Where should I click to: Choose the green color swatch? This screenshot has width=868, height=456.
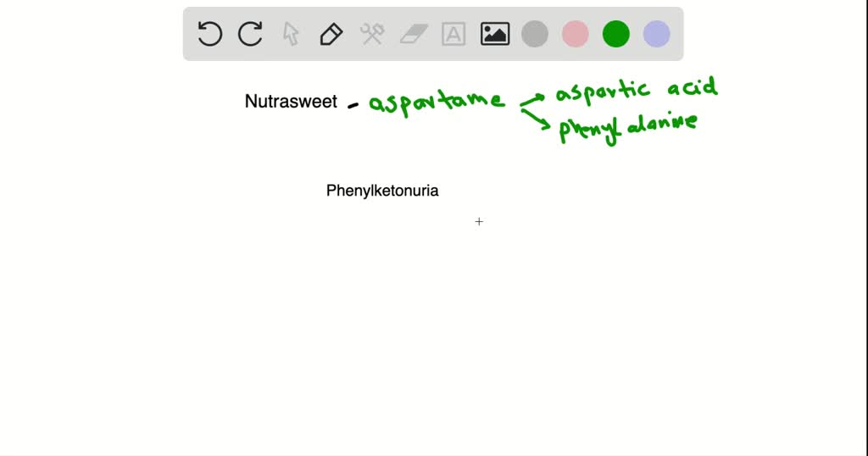click(616, 34)
